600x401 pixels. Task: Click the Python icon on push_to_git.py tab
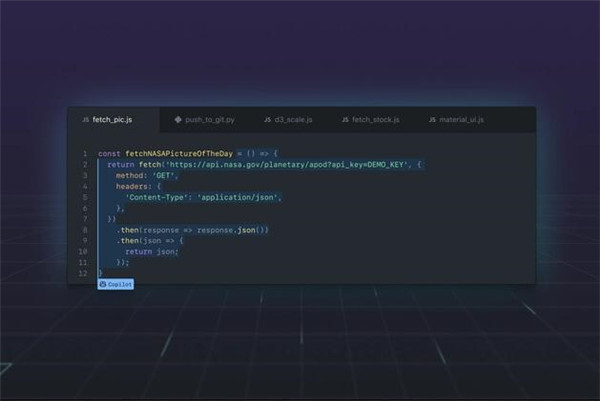(x=177, y=120)
